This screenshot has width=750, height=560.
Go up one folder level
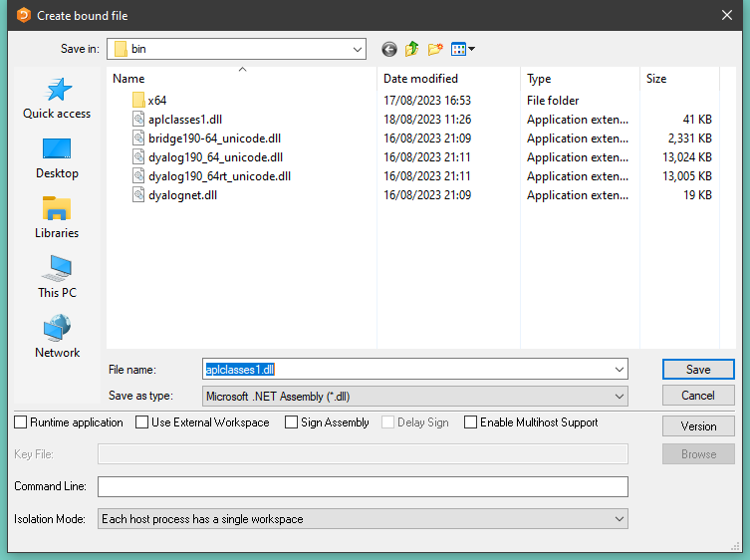click(x=412, y=49)
